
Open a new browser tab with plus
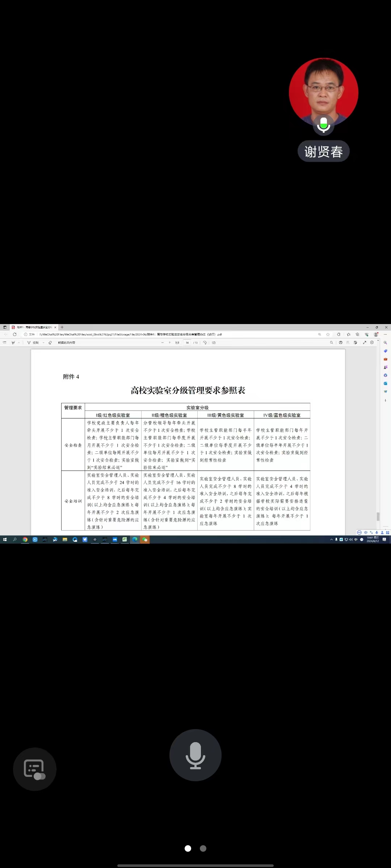(62, 327)
